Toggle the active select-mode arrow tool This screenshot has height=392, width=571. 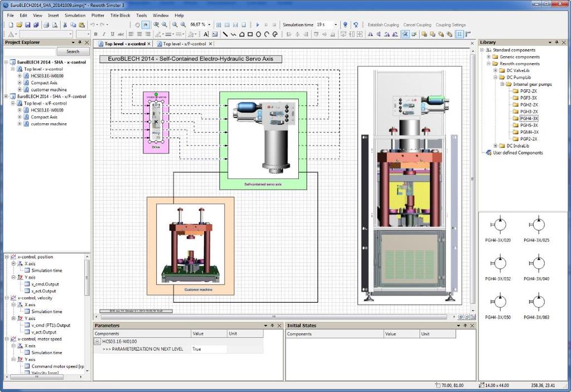146,25
